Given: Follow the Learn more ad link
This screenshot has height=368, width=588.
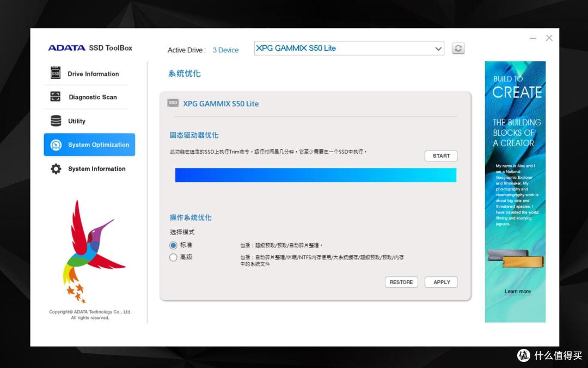Looking at the screenshot, I should click(518, 291).
